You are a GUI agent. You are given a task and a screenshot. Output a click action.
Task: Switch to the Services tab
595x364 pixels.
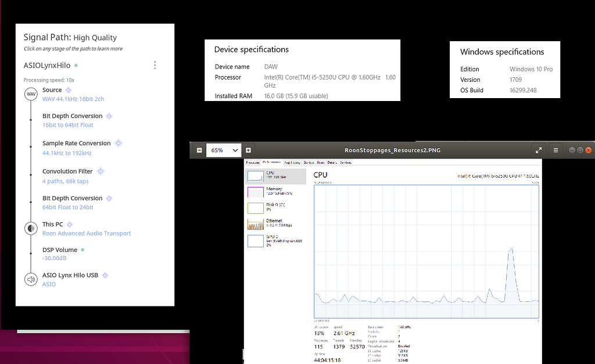coord(346,163)
